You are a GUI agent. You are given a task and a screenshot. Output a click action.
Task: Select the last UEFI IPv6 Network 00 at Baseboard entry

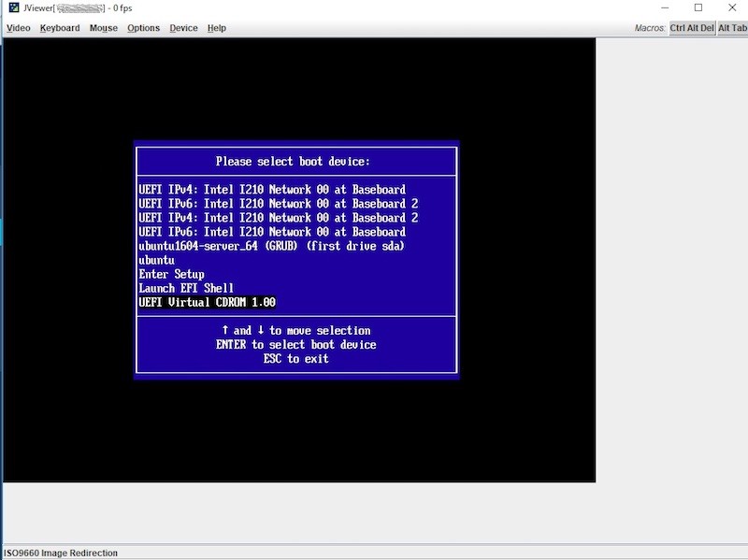(273, 231)
